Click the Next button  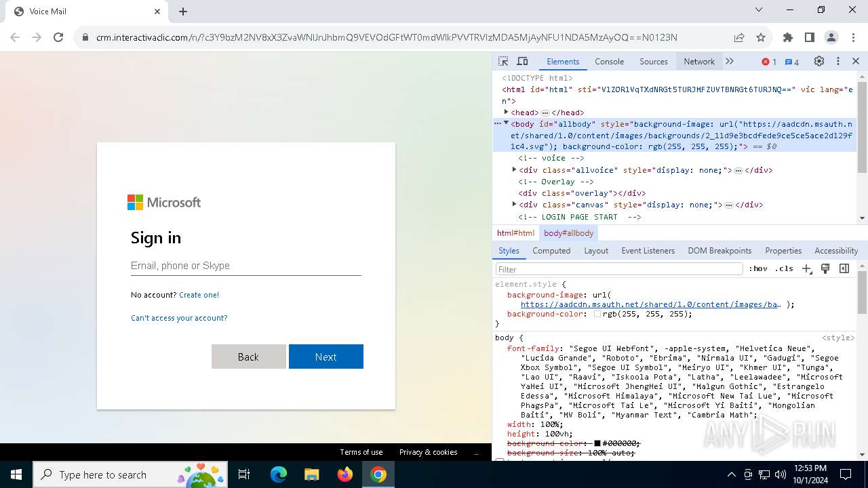pyautogui.click(x=325, y=357)
